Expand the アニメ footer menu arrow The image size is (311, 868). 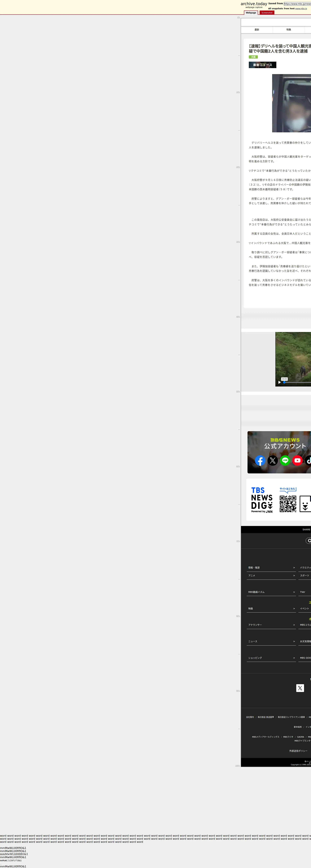[x=294, y=575]
